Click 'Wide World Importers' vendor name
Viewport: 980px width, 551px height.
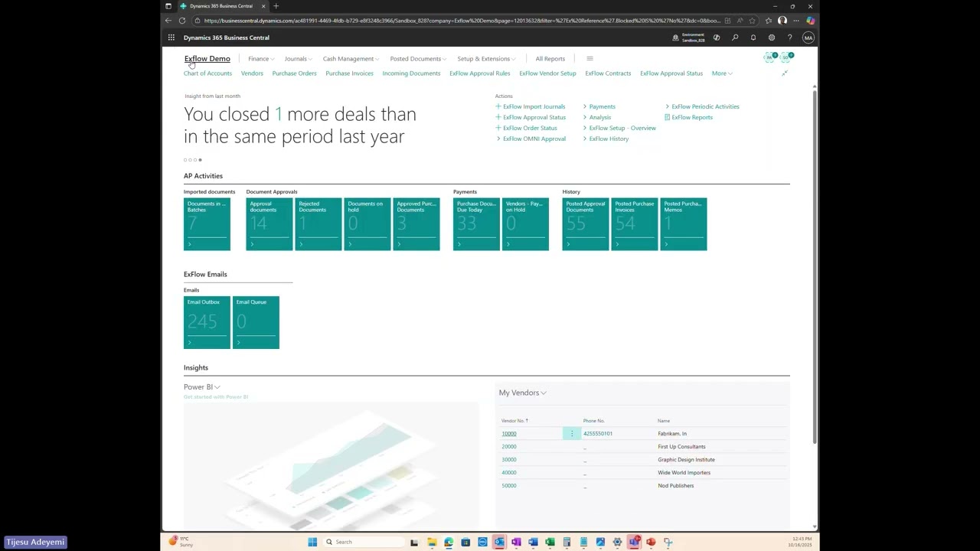pos(684,473)
